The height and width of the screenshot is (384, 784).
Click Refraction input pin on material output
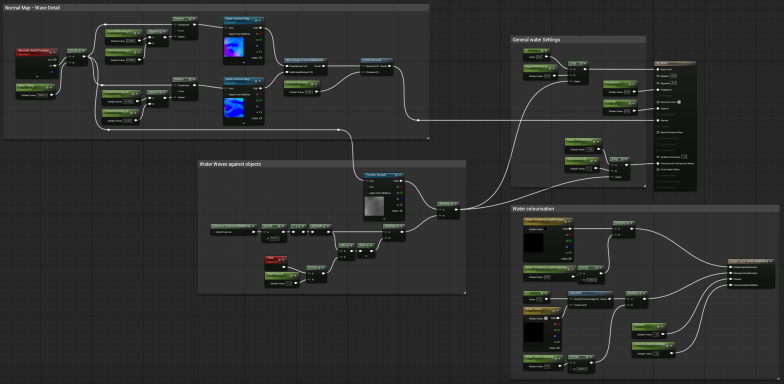pyautogui.click(x=658, y=163)
